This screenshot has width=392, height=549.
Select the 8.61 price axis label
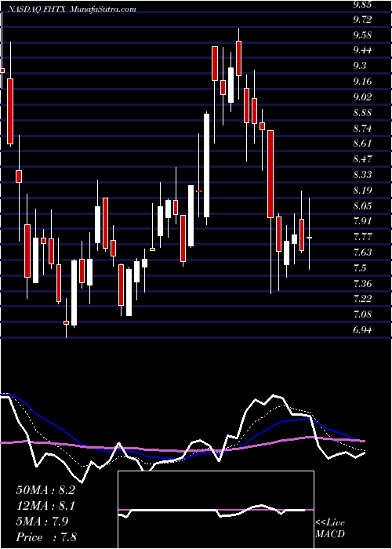(x=361, y=144)
